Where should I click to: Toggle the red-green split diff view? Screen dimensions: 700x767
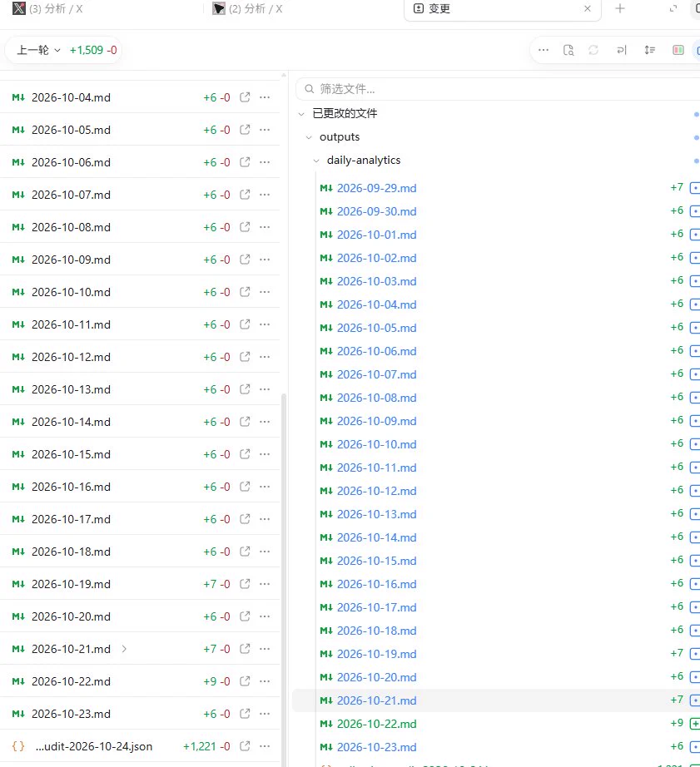pyautogui.click(x=678, y=50)
